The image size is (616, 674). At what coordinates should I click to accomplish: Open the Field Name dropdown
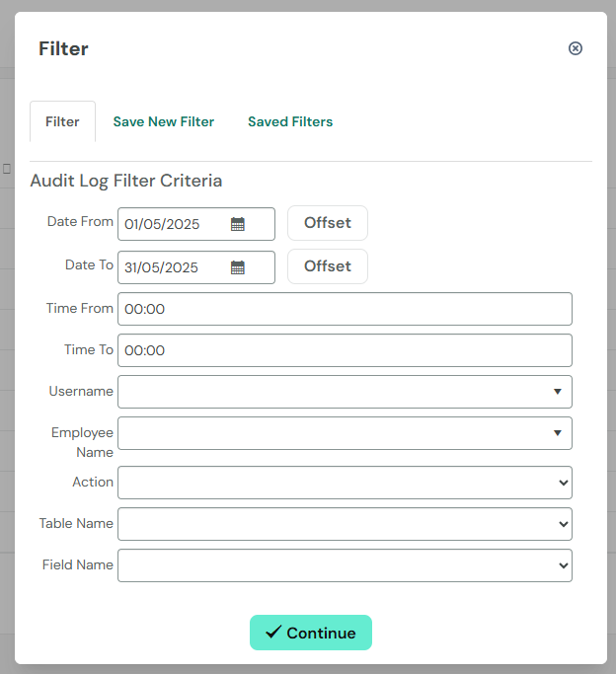[345, 565]
